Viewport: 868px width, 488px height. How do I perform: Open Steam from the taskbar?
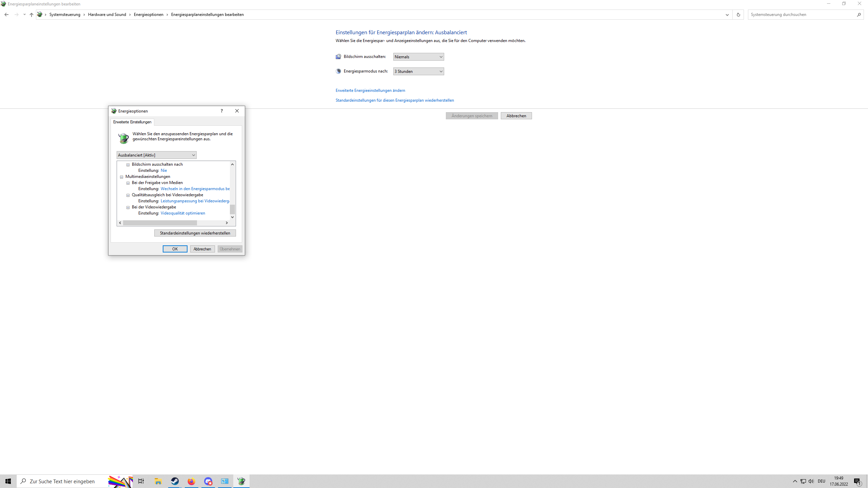(175, 481)
